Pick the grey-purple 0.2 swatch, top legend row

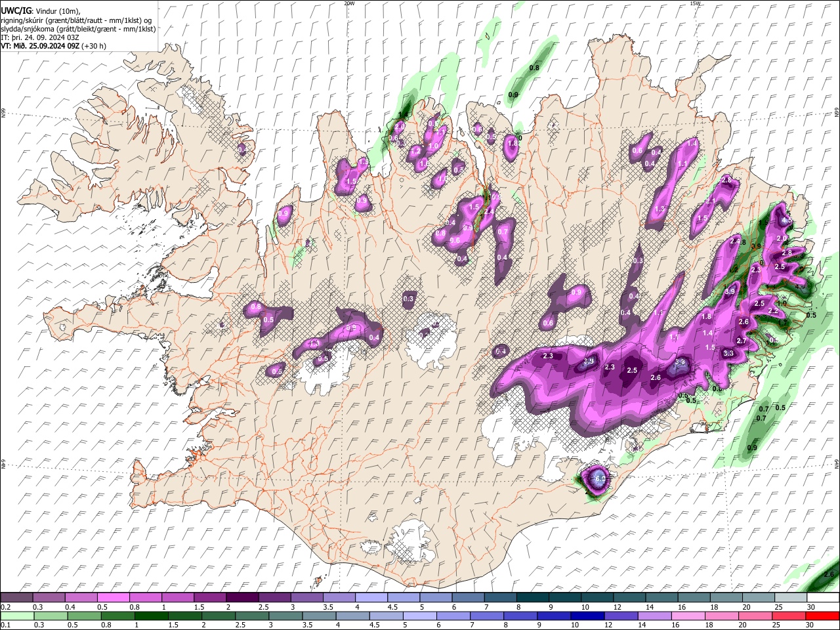(16, 598)
